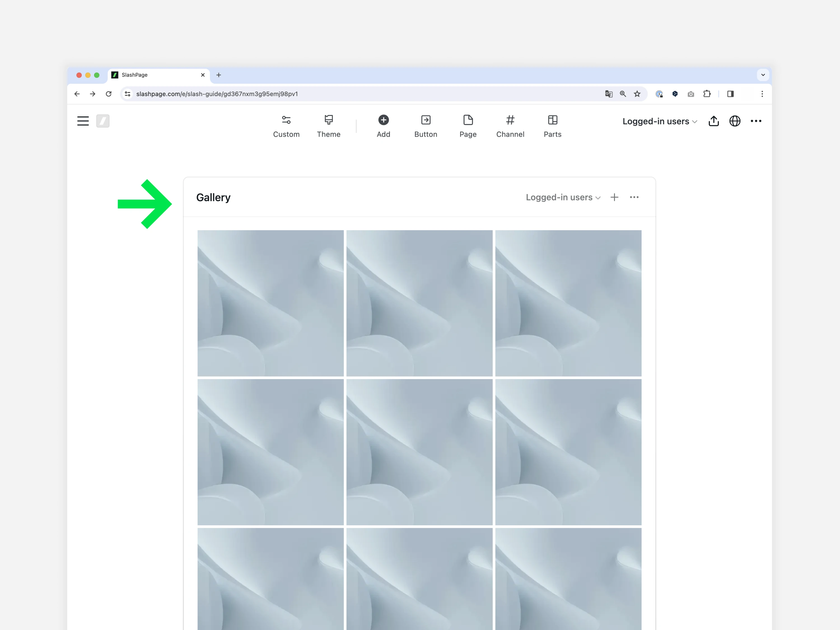840x630 pixels.
Task: Toggle the browser side panel
Action: (x=730, y=94)
